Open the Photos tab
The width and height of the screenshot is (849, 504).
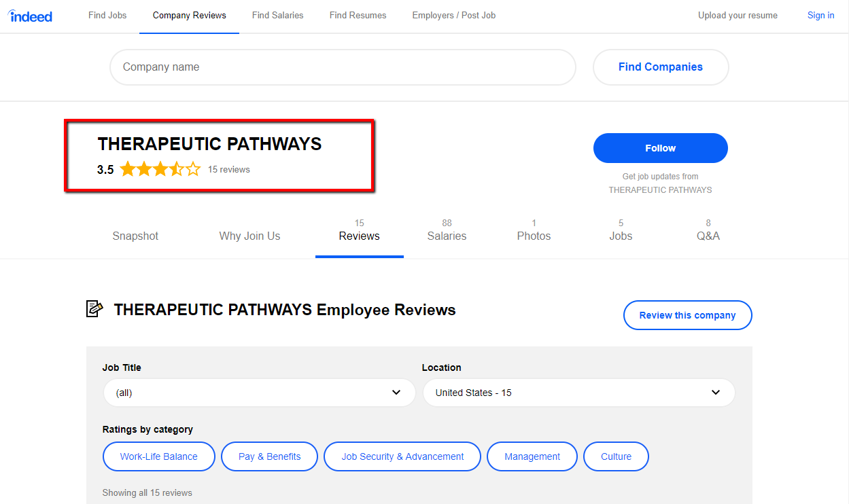534,230
